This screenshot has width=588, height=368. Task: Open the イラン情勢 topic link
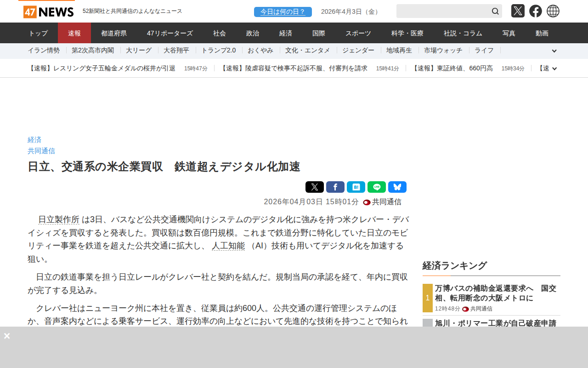coord(44,51)
